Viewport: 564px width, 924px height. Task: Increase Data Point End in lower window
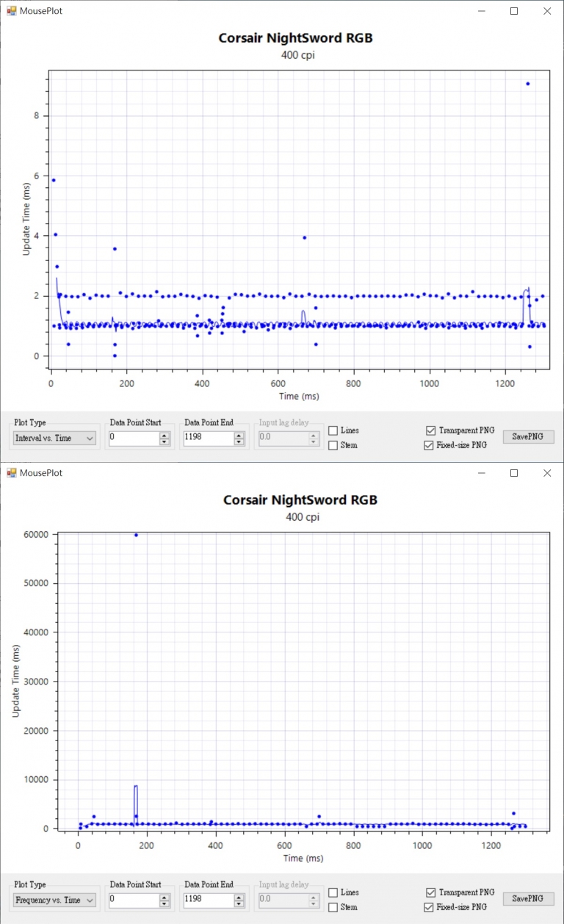click(239, 897)
